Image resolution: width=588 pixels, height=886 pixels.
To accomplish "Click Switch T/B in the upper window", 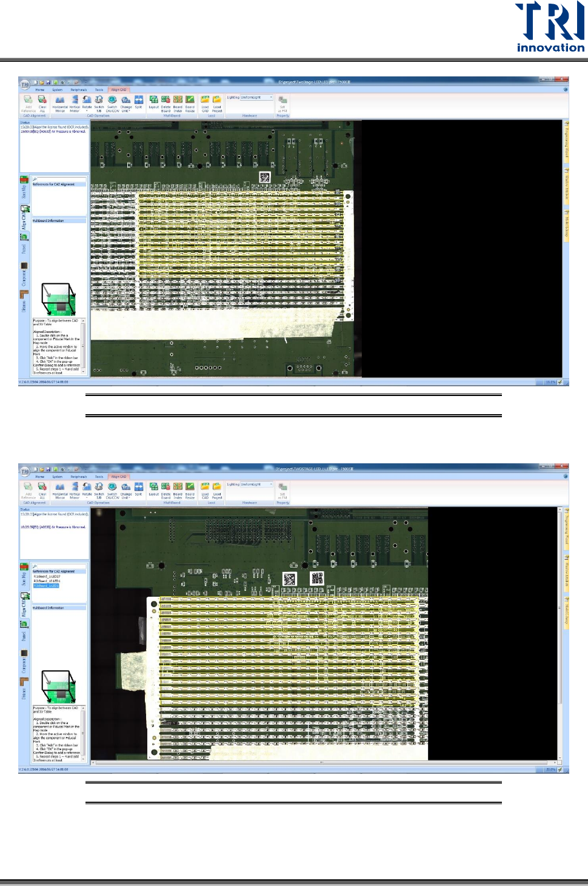I will pyautogui.click(x=99, y=103).
